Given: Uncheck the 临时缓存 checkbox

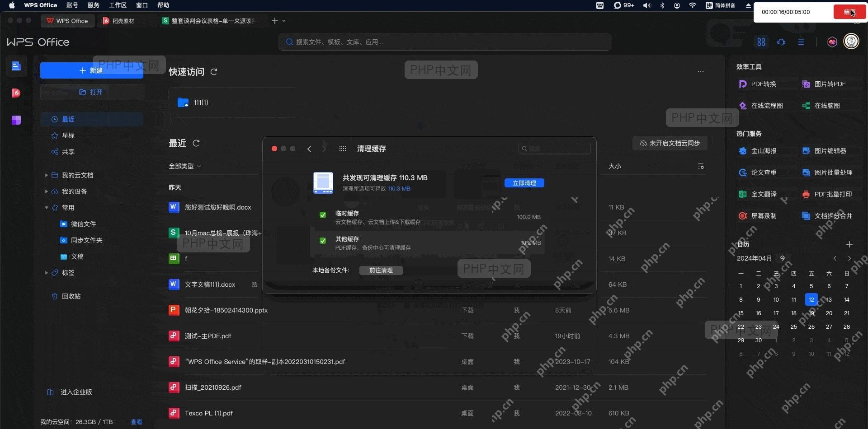Looking at the screenshot, I should coord(323,215).
